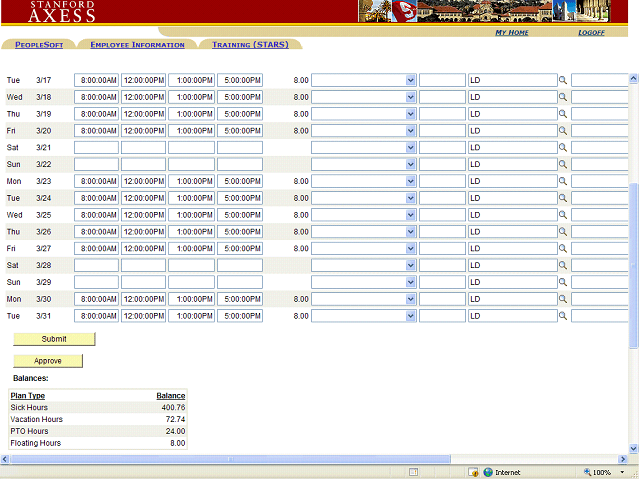Click the lookup magnifier for Fri 3/20 row
This screenshot has width=640, height=480.
click(x=563, y=131)
